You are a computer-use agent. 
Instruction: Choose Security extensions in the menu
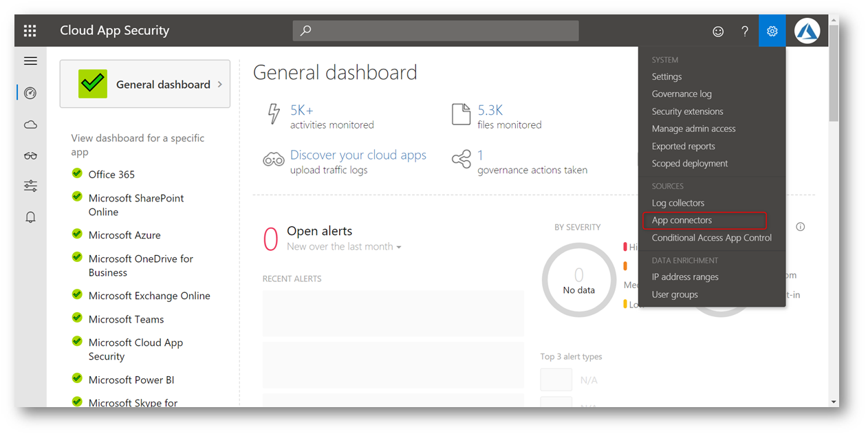[x=687, y=111]
